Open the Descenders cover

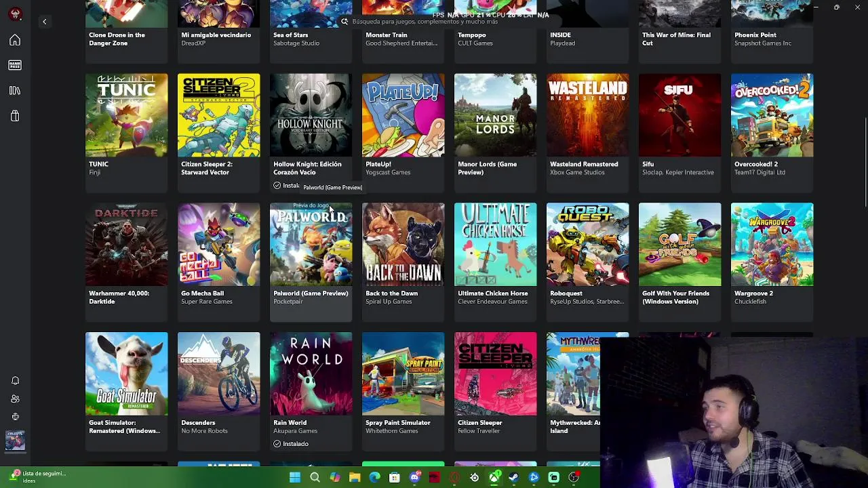[218, 373]
